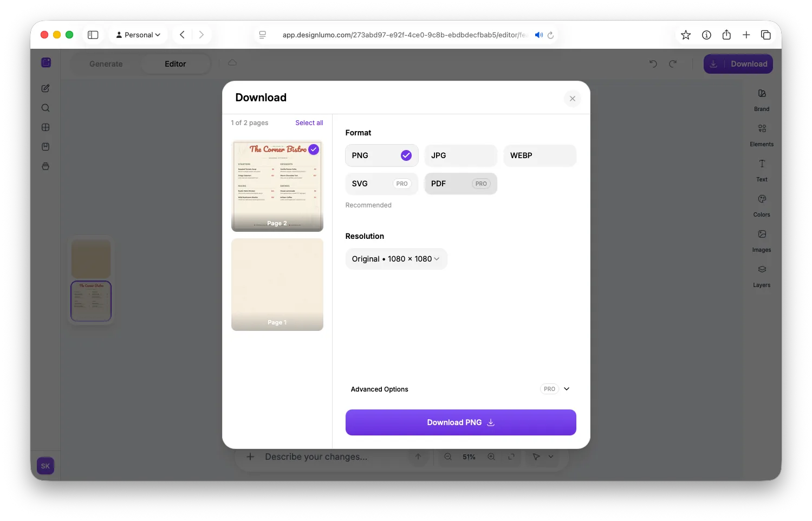Click the grid templates icon in sidebar
This screenshot has width=812, height=521.
click(46, 127)
